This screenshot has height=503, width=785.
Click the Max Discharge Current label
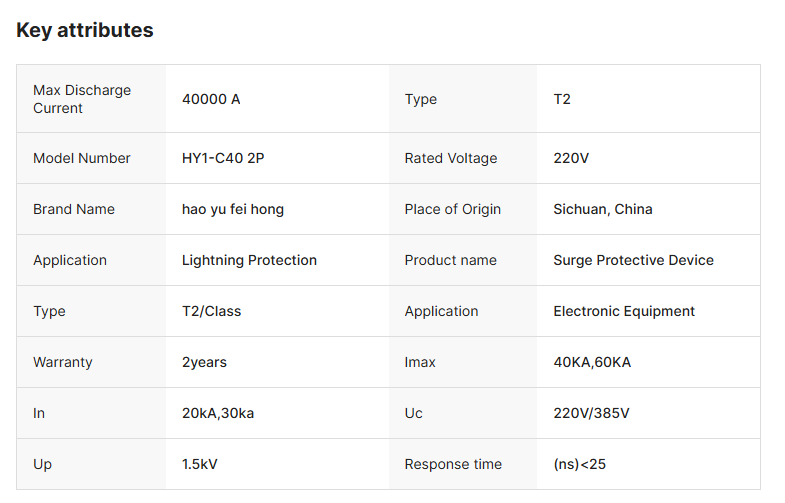coord(82,99)
